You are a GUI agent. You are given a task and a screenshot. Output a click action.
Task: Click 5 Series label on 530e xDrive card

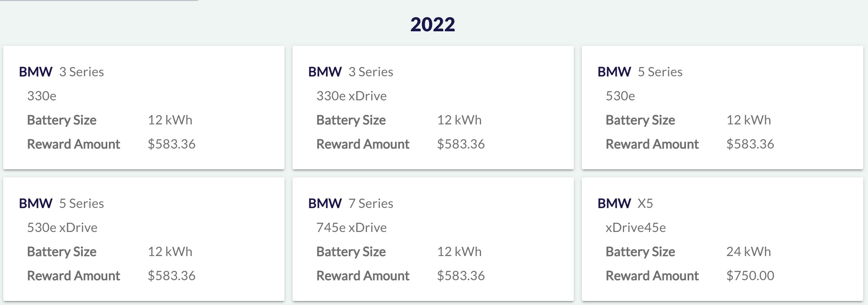[81, 203]
